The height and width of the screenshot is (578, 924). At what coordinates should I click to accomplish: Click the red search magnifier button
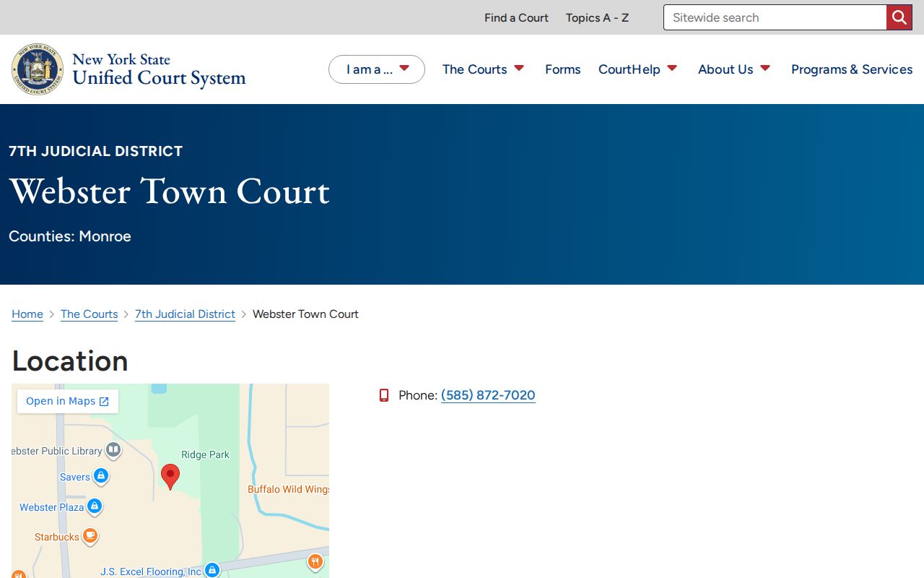(x=899, y=17)
